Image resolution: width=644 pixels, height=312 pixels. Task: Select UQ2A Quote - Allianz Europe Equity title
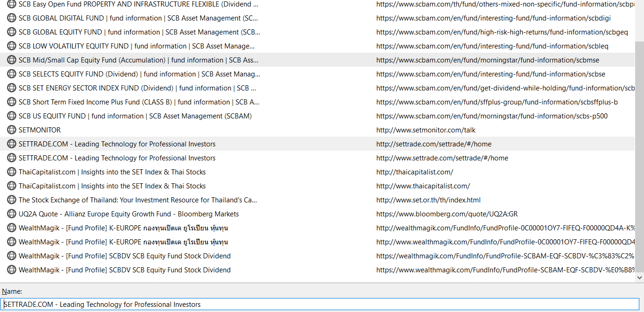click(x=129, y=214)
